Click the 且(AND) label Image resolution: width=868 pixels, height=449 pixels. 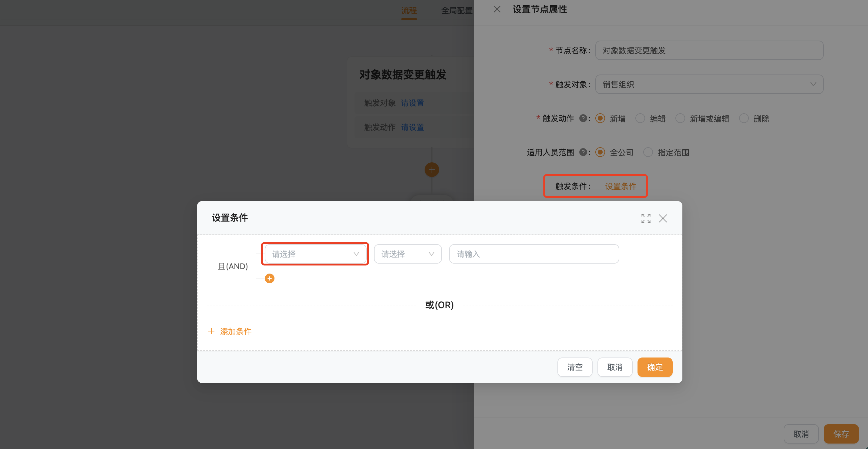pos(233,266)
